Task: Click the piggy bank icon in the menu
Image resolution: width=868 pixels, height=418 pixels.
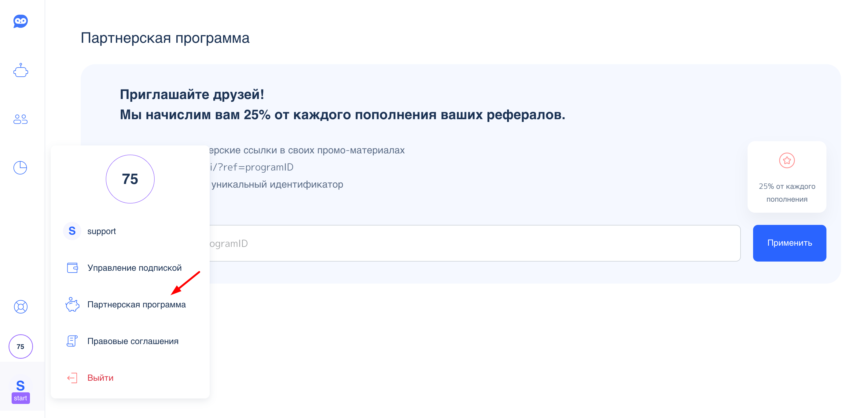Action: [72, 305]
